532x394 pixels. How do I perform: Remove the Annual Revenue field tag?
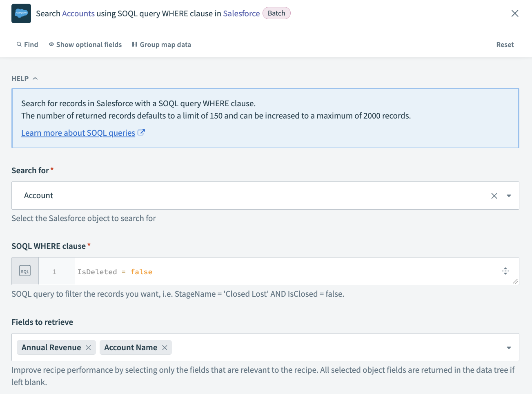point(88,347)
